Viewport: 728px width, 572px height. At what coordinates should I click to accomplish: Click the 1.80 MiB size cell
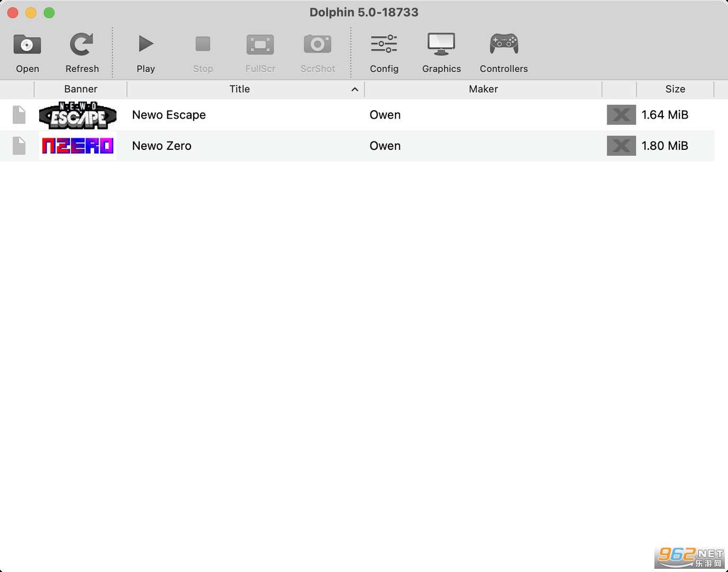pyautogui.click(x=664, y=146)
